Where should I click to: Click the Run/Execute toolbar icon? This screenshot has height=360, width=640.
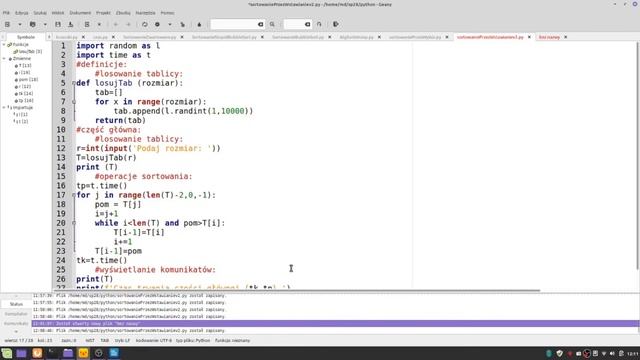[x=182, y=24]
